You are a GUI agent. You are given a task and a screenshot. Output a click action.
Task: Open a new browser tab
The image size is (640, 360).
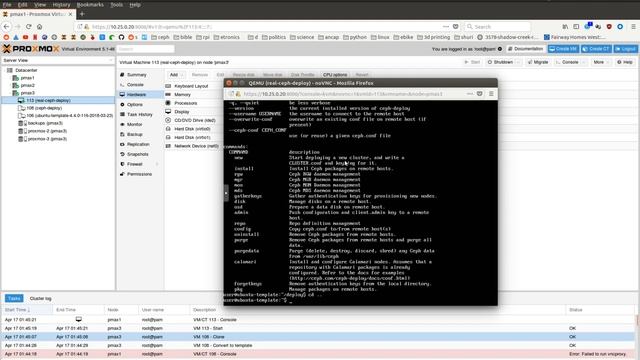tap(82, 14)
